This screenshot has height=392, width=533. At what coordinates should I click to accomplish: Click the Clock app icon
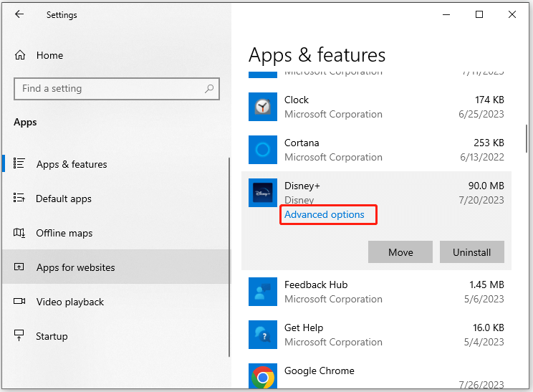(262, 107)
